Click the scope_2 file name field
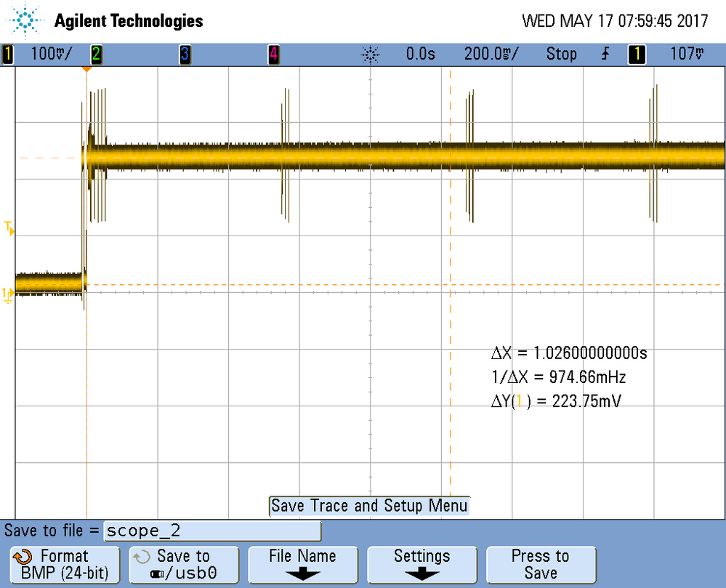This screenshot has height=588, width=726. [x=212, y=531]
